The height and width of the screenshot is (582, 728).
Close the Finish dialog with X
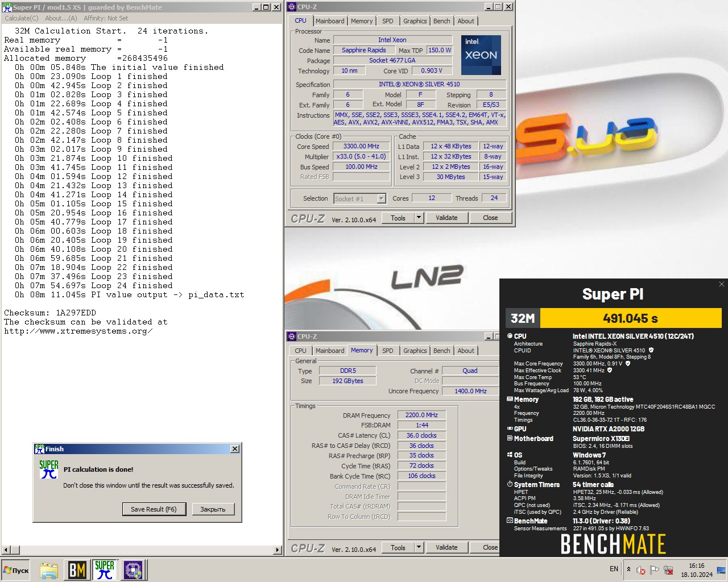(x=235, y=449)
